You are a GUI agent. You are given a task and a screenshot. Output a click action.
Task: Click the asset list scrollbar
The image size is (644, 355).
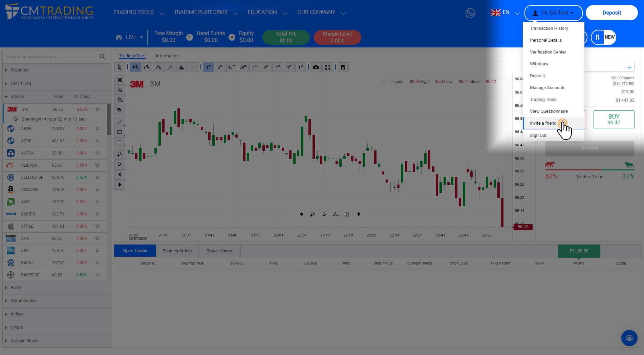tap(109, 119)
